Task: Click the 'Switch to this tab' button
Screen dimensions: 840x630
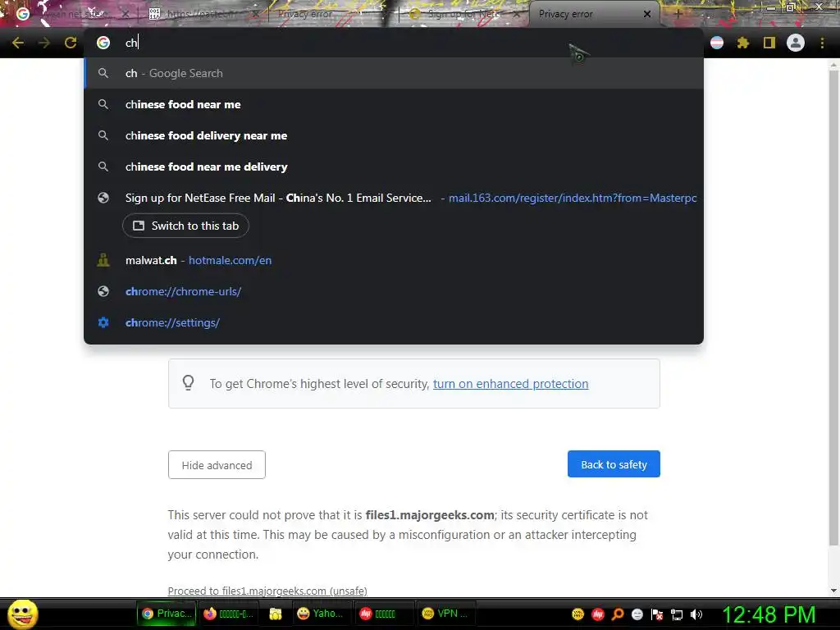Action: (186, 226)
